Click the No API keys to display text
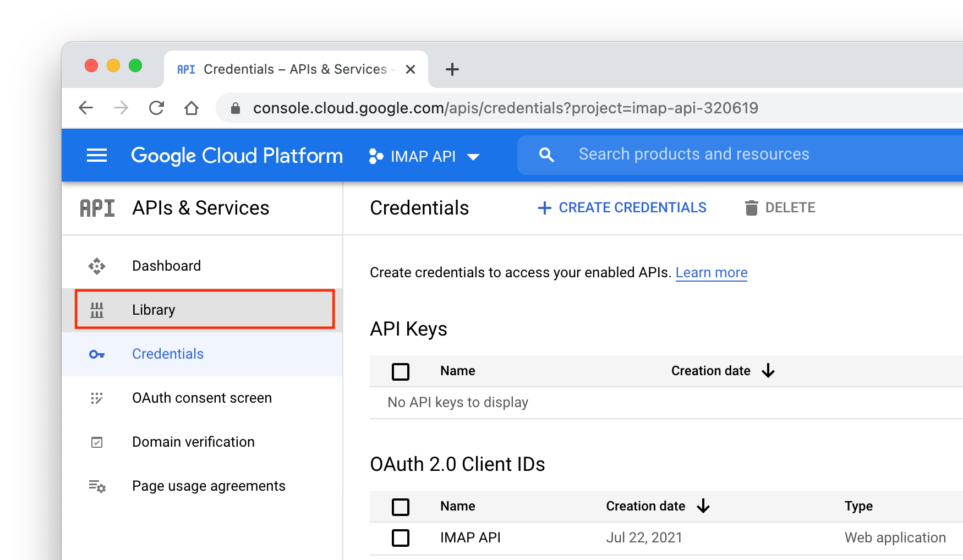This screenshot has width=963, height=560. point(458,402)
